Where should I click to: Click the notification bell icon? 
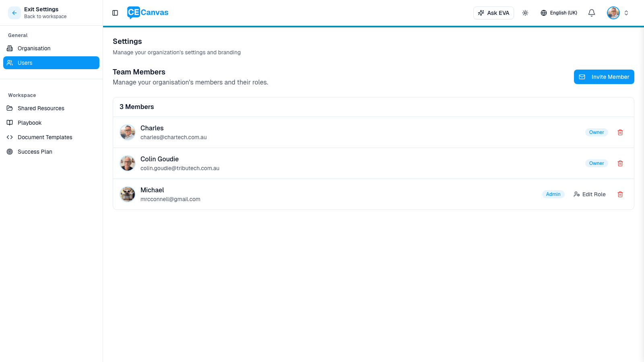(x=591, y=12)
